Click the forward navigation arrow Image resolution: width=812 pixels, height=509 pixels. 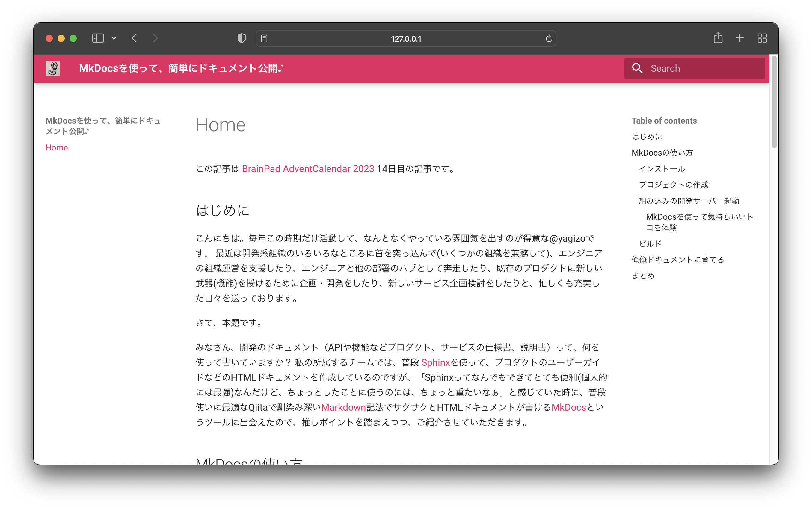pyautogui.click(x=155, y=38)
